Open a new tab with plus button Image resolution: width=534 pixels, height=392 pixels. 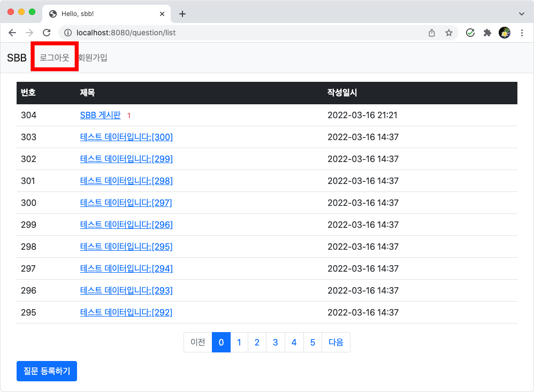pos(182,14)
